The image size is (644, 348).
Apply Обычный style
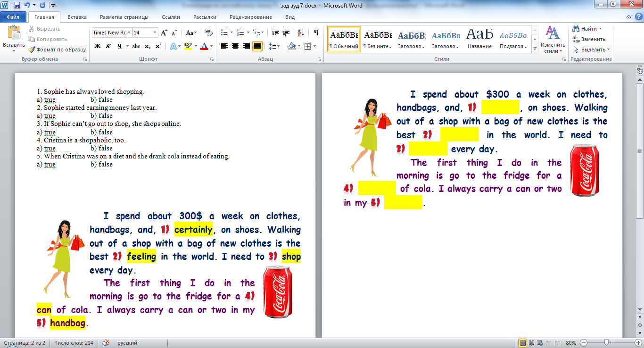(x=344, y=39)
